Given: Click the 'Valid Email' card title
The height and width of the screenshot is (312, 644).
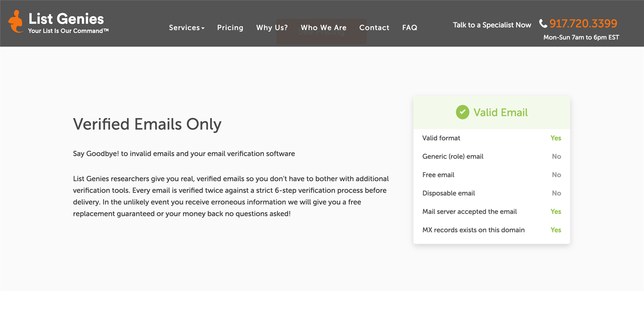Looking at the screenshot, I should [501, 112].
